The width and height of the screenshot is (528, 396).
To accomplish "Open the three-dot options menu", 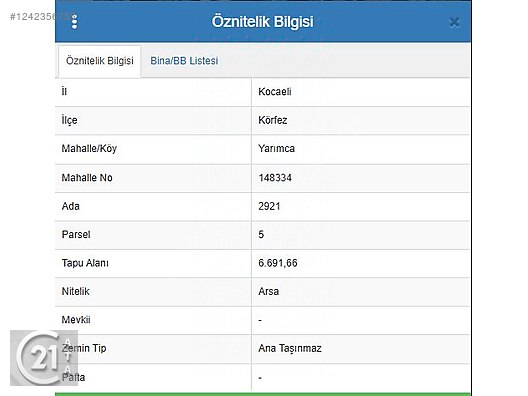I will [x=75, y=22].
